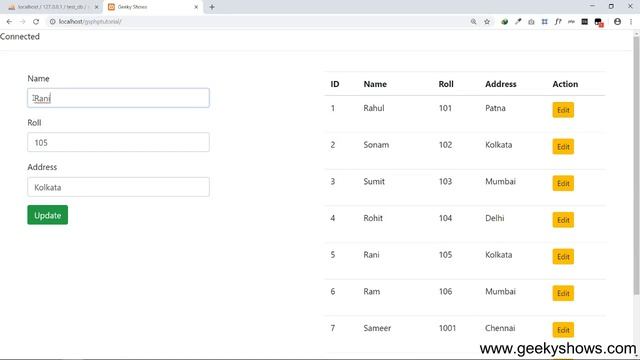
Task: Switch to the localhost phpMyAdmin tab
Action: 52,7
